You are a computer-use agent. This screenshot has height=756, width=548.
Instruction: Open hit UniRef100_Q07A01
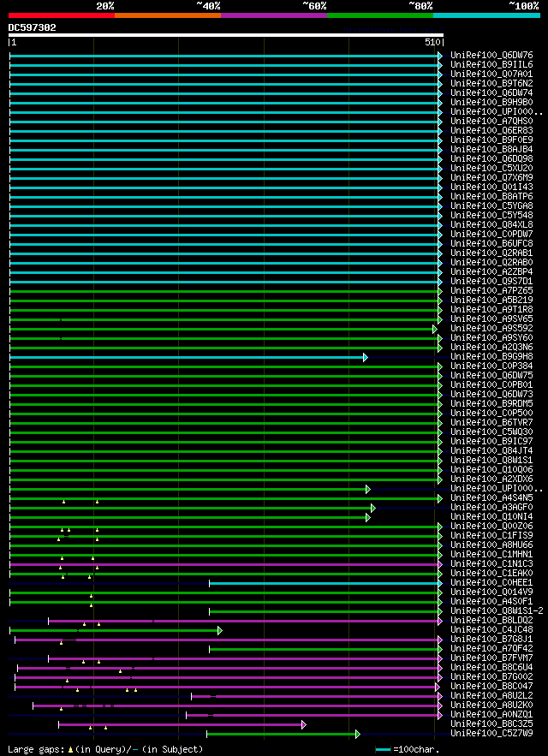[x=491, y=74]
